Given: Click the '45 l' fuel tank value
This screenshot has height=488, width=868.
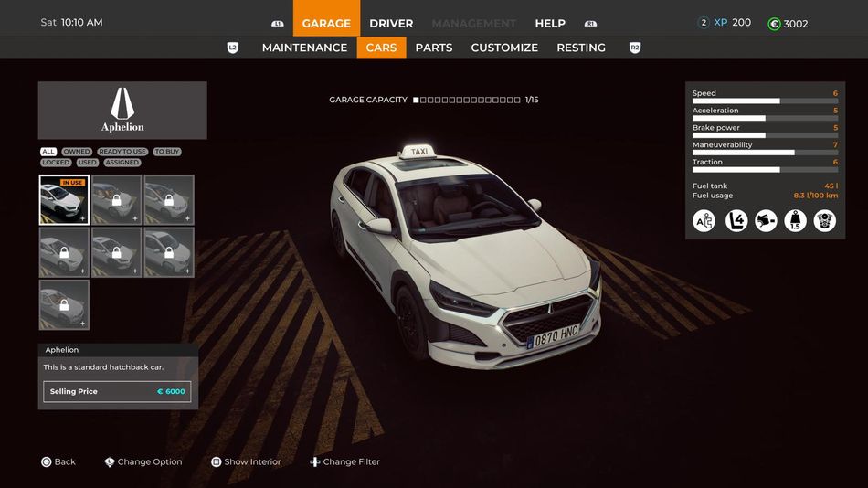Looking at the screenshot, I should pyautogui.click(x=831, y=186).
